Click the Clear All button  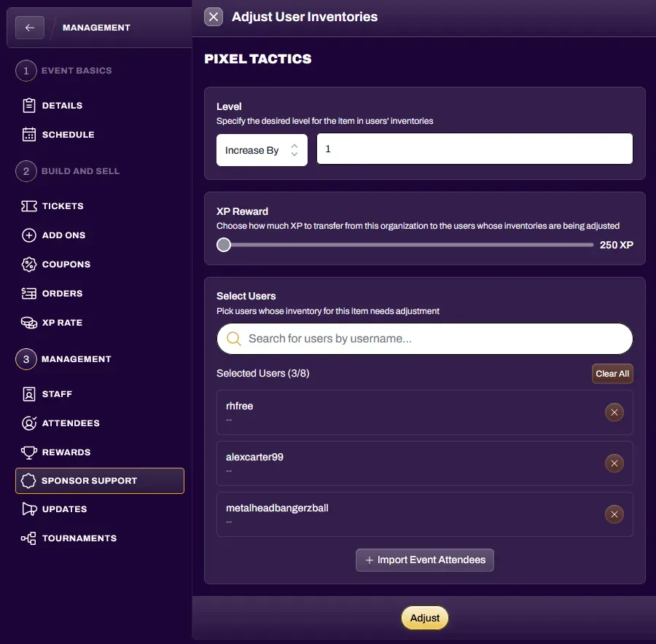[x=612, y=374]
